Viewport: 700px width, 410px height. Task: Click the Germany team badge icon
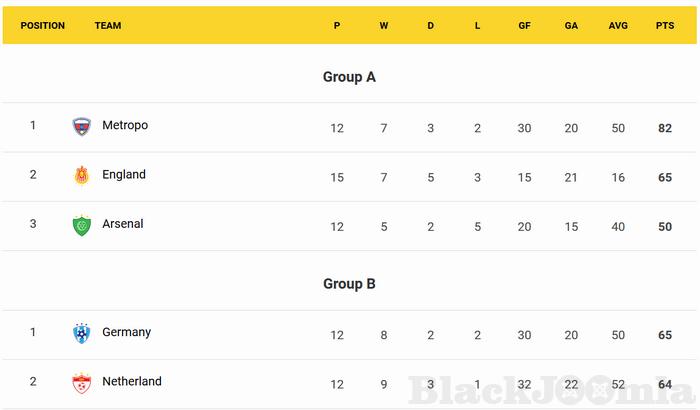(x=81, y=333)
